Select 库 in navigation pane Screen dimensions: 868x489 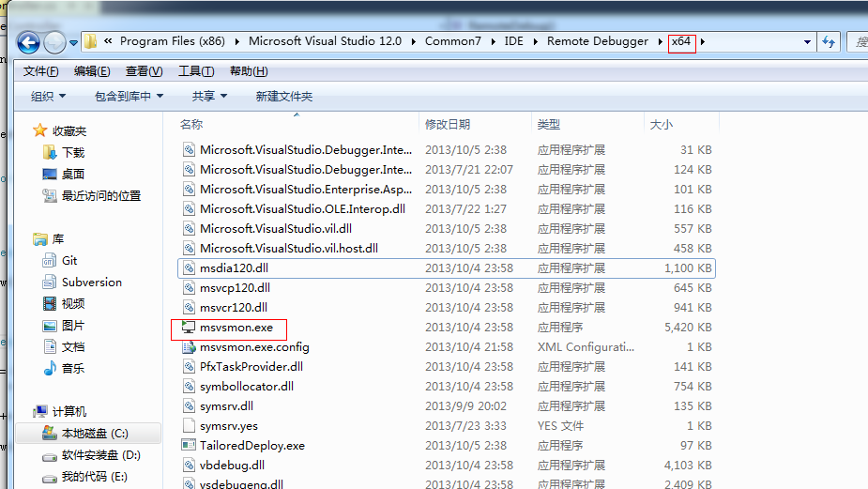58,238
